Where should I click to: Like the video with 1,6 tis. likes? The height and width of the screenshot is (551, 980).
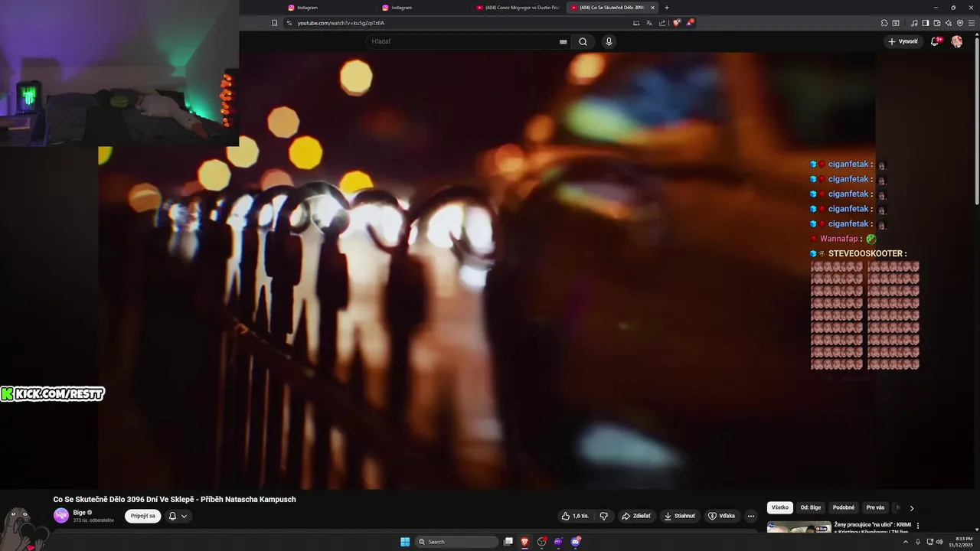[x=576, y=516]
